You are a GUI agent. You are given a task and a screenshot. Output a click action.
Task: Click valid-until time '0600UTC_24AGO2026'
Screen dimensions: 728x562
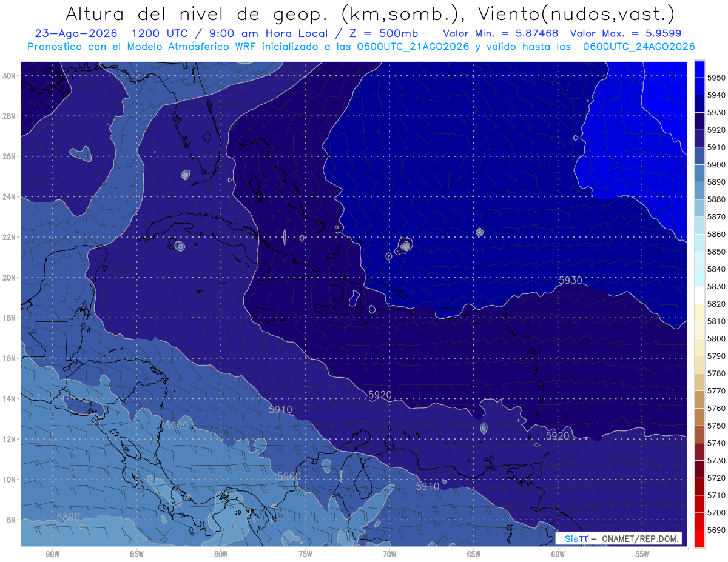[x=639, y=46]
